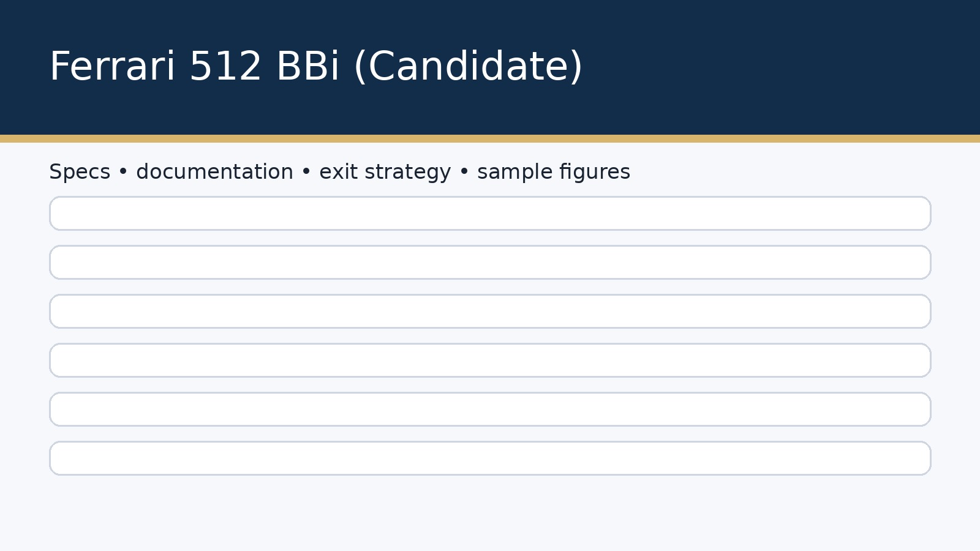Select "exit strategy" in the subtitle
Screen dimensions: 980x551
click(x=385, y=172)
